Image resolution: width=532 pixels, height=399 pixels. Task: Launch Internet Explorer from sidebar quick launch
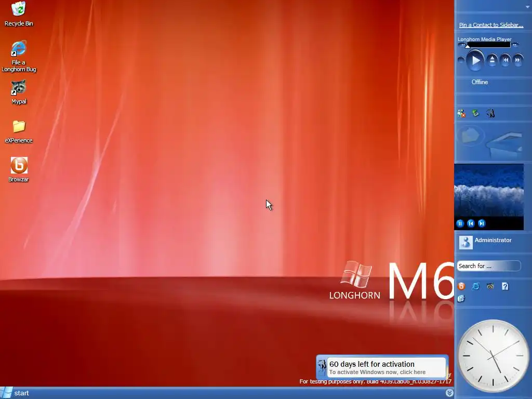coord(476,286)
